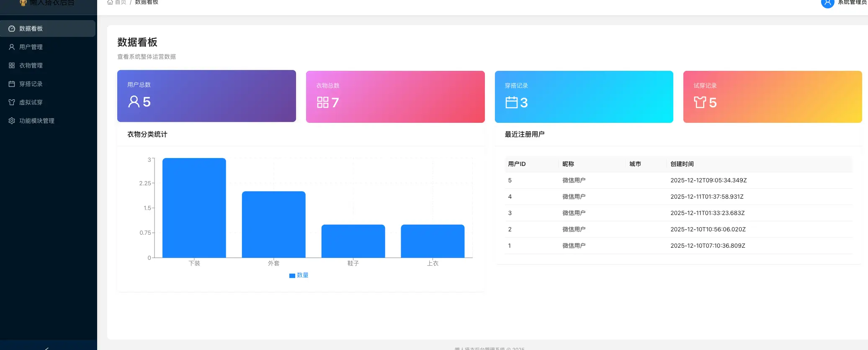Image resolution: width=868 pixels, height=350 pixels.
Task: Click the 穿搭记录 cyan statistics card
Action: coord(584,97)
